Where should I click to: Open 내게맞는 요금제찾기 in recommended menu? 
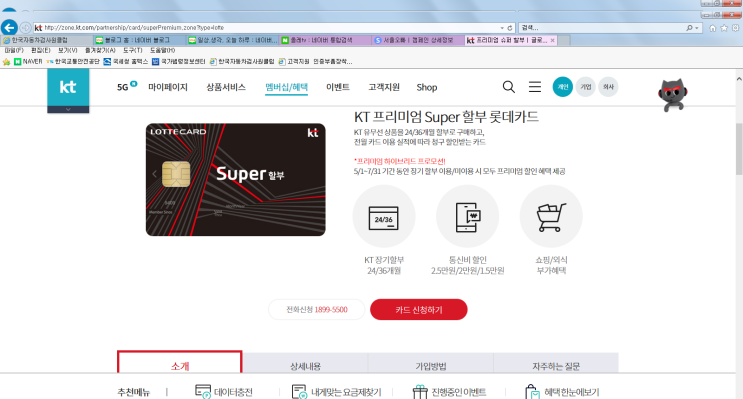[x=336, y=392]
